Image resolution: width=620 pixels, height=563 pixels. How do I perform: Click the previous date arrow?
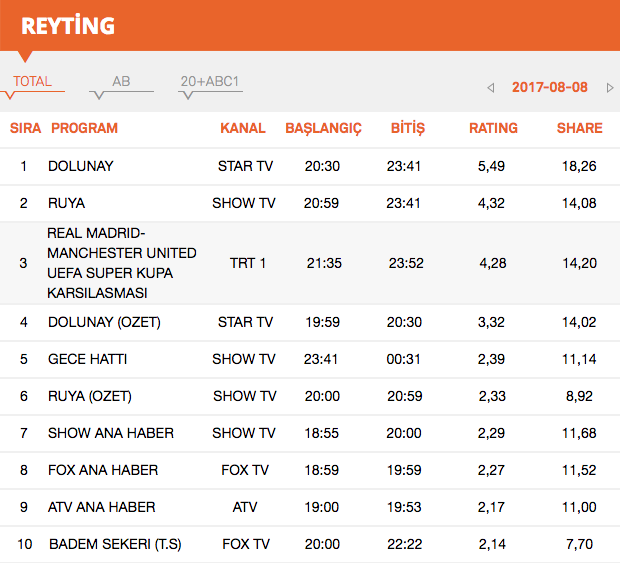pyautogui.click(x=491, y=88)
